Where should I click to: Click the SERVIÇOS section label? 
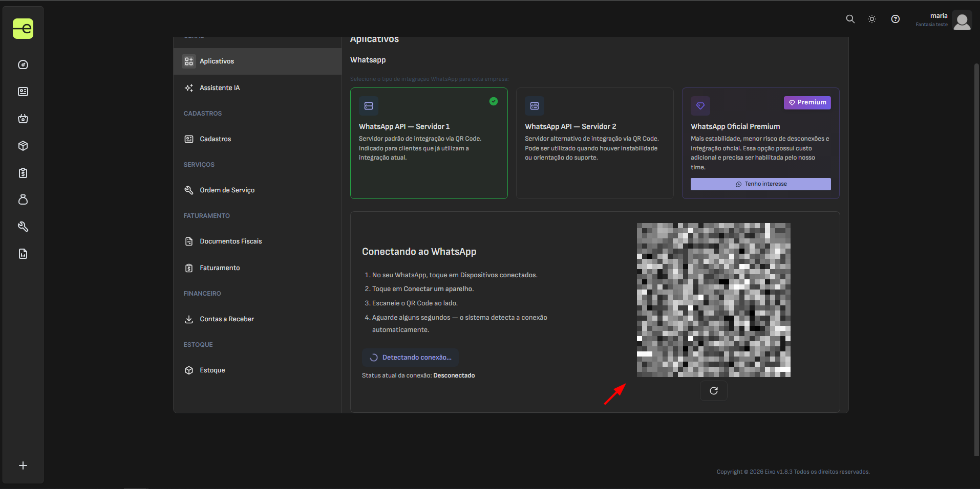click(199, 165)
